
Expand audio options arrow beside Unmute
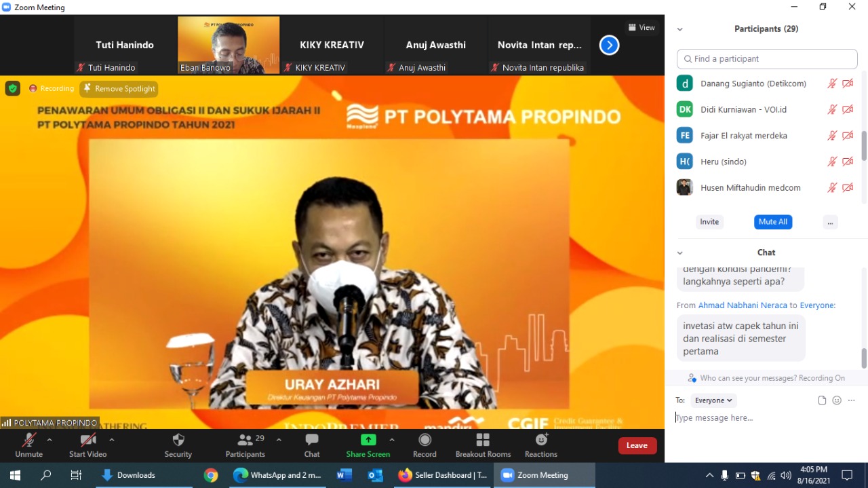49,440
